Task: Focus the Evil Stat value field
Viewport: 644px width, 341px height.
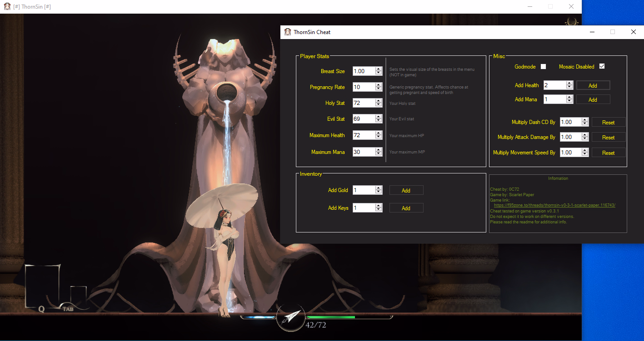Action: (x=364, y=119)
